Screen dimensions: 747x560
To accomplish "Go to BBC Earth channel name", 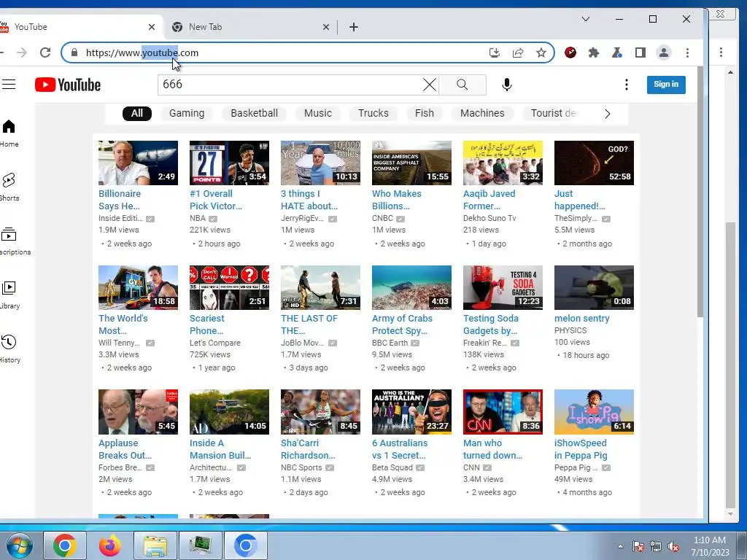I will (x=390, y=343).
